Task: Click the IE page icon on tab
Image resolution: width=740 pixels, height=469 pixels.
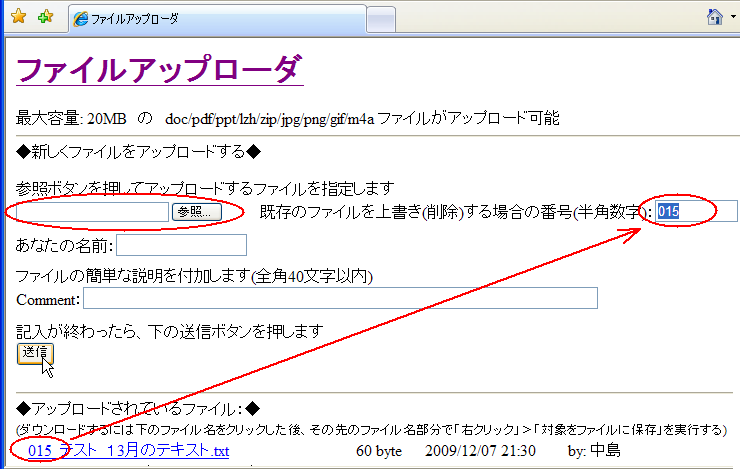Action: 81,18
